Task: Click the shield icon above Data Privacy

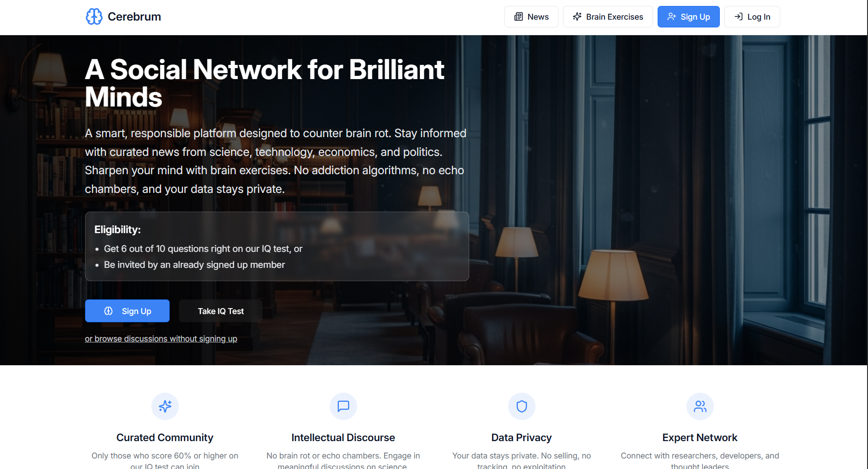Action: [x=522, y=406]
